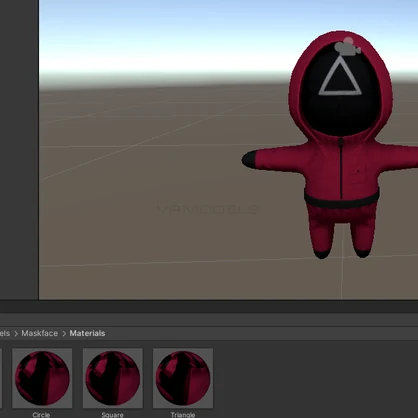Click the Square material name label
418x418 pixels.
coord(112,415)
